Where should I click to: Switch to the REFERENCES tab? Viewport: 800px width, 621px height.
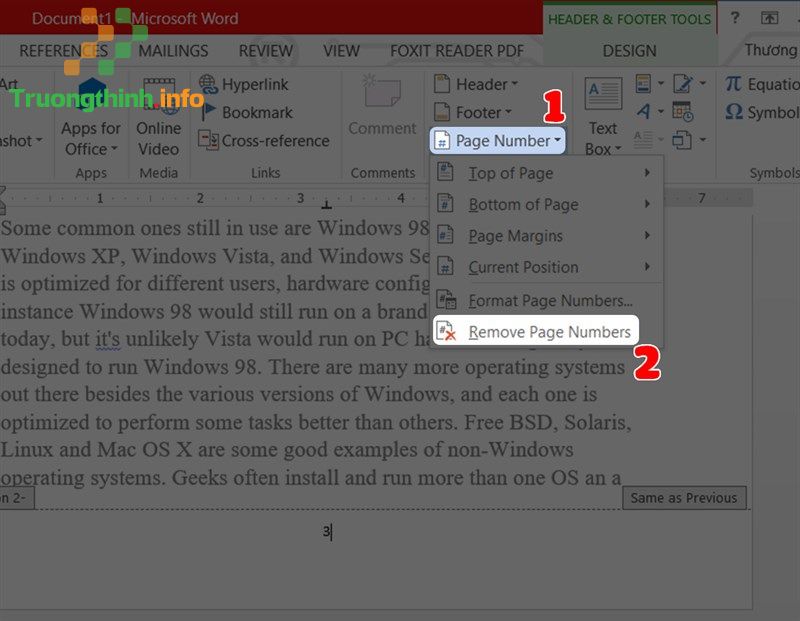[63, 51]
